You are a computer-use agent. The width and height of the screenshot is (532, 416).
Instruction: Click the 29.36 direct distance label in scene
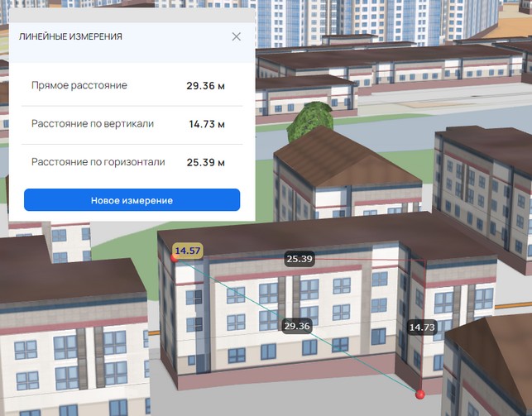pos(296,326)
